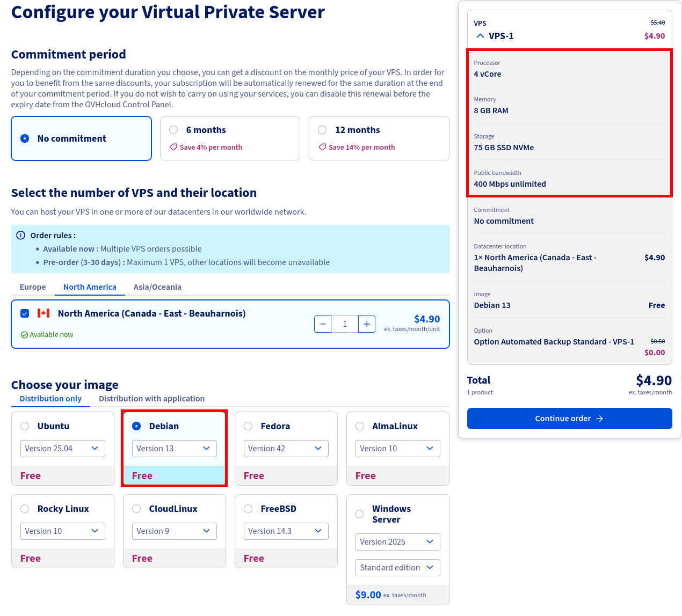682x616 pixels.
Task: Select the Ubuntu image radio button
Action: (x=24, y=426)
